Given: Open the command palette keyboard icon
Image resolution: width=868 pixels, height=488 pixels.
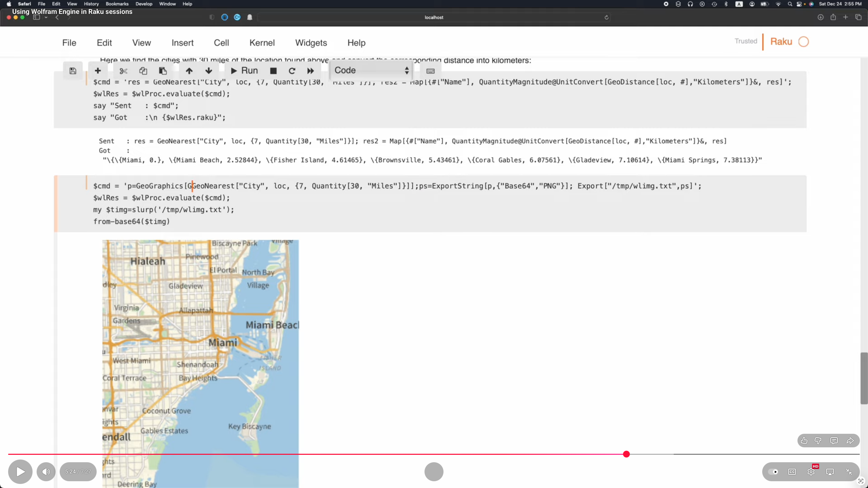Looking at the screenshot, I should coord(431,71).
